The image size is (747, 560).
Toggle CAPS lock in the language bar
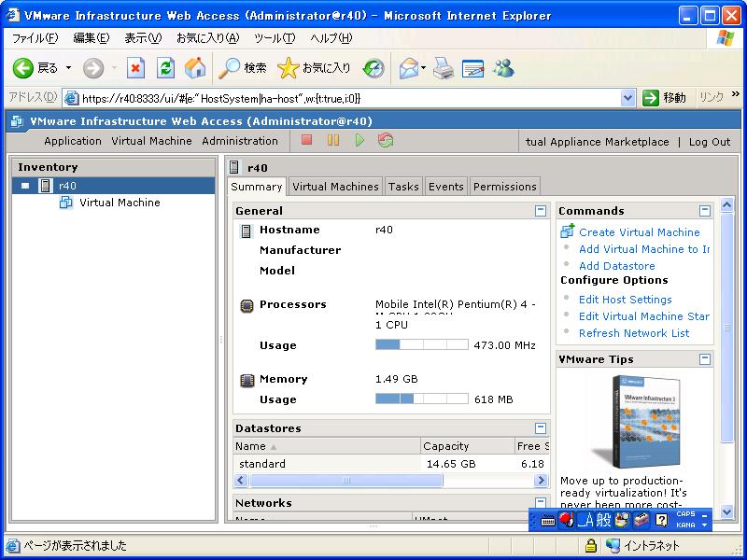(x=685, y=514)
